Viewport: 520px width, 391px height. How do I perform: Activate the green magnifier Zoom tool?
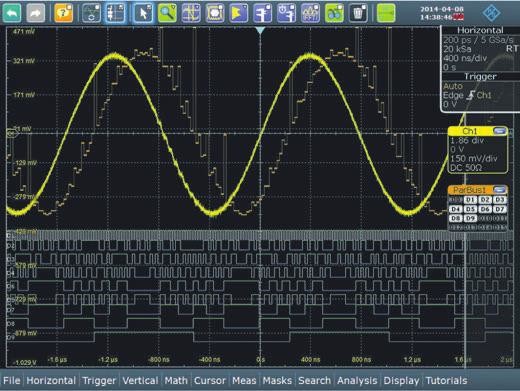(167, 13)
